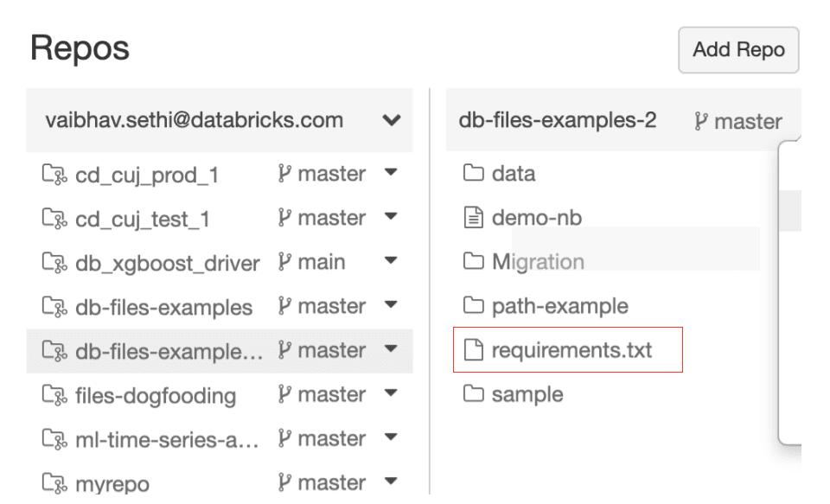Open dropdown arrow for files-dogfooding repo
Viewport: 830px width, 504px height.
pos(390,392)
